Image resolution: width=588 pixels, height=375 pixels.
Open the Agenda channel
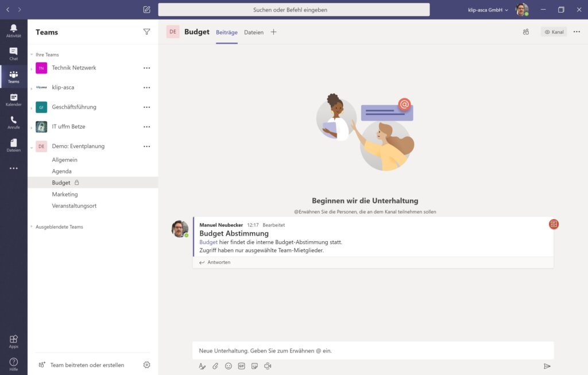tap(61, 171)
